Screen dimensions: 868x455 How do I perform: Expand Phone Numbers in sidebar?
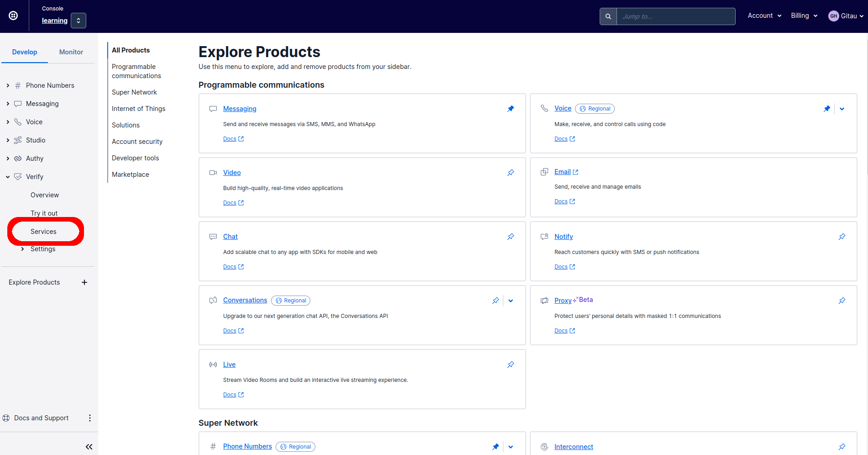[8, 85]
